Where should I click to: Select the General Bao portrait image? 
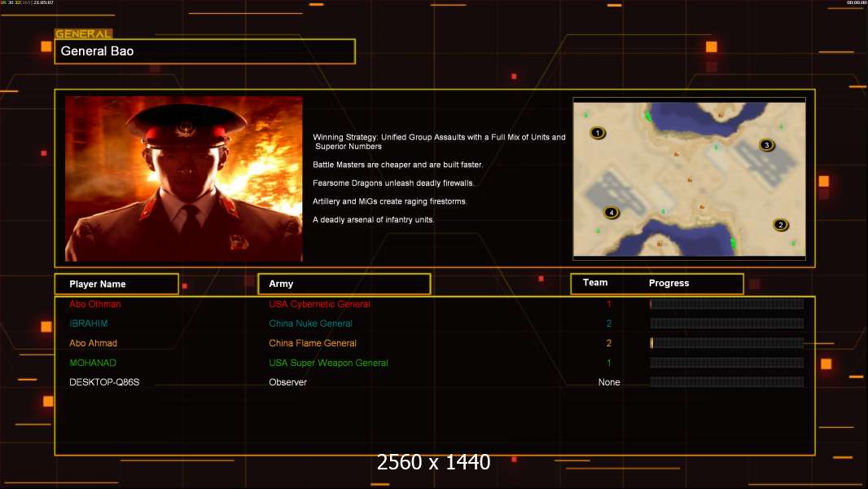coord(184,178)
